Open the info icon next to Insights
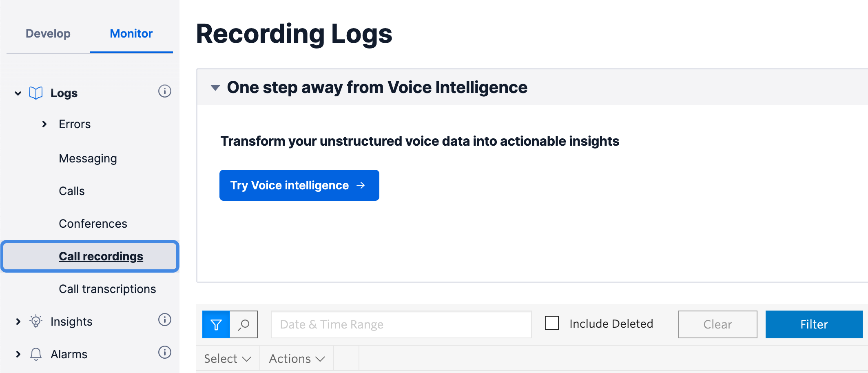868x373 pixels. click(x=165, y=320)
